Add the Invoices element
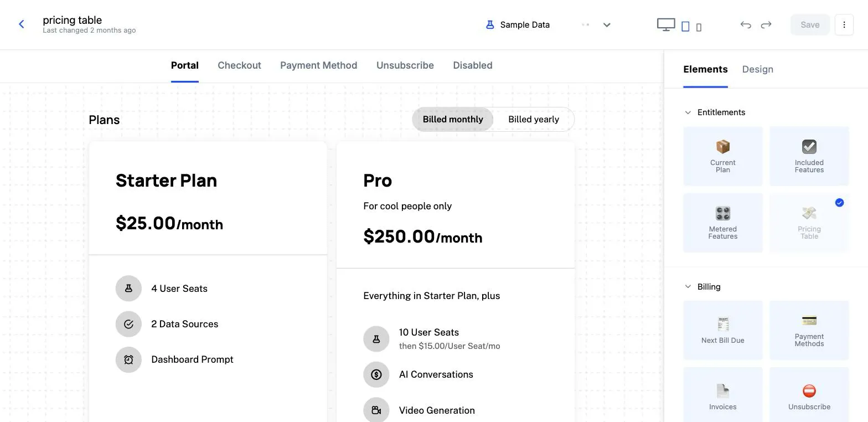The height and width of the screenshot is (422, 868). click(x=723, y=394)
